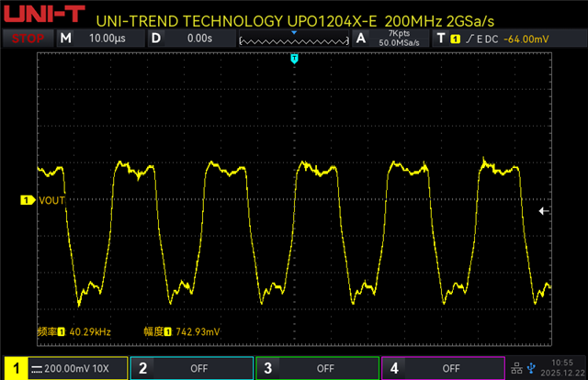Click the rising edge trigger slope icon
The width and height of the screenshot is (588, 380).
(x=469, y=39)
